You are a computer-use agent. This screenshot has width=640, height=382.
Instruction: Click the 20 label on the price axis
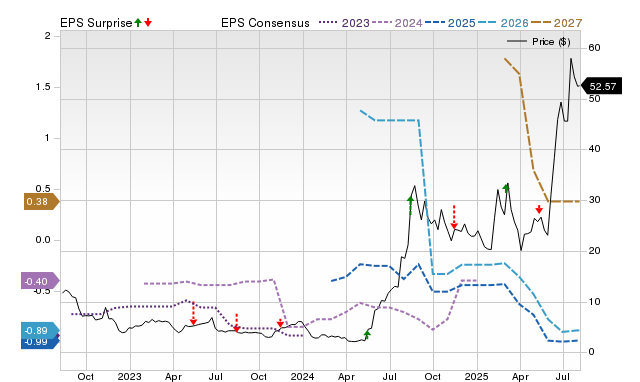click(594, 251)
